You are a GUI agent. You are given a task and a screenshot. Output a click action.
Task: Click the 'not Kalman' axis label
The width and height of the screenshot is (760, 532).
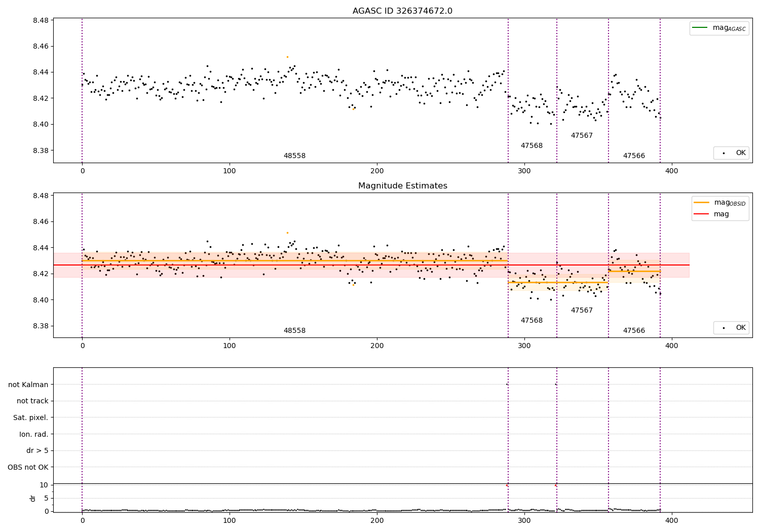coord(28,385)
